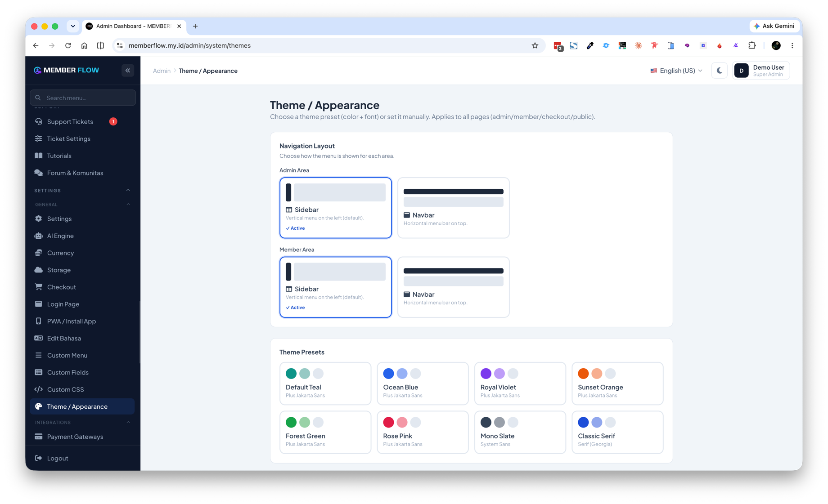Collapse the SETTINGS section chevron
The image size is (828, 504).
128,190
